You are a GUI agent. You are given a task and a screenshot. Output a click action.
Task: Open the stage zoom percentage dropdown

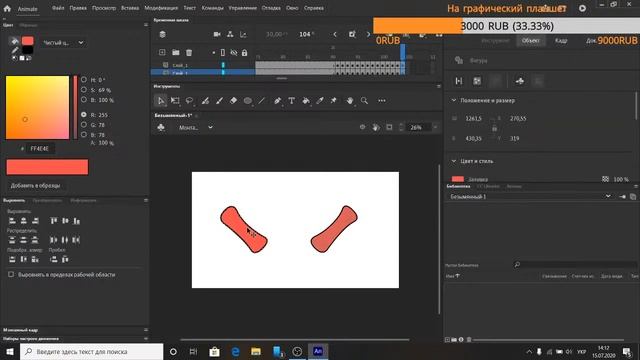click(x=435, y=127)
